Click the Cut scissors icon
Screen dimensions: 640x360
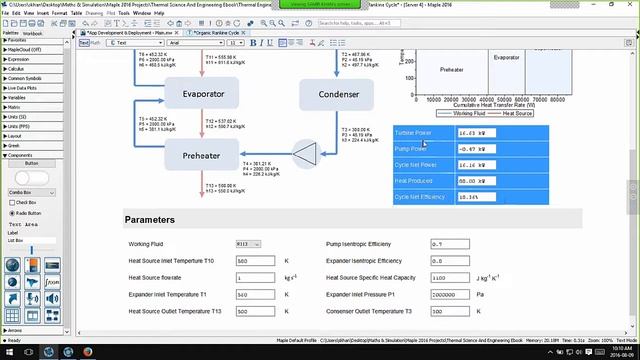click(x=54, y=23)
